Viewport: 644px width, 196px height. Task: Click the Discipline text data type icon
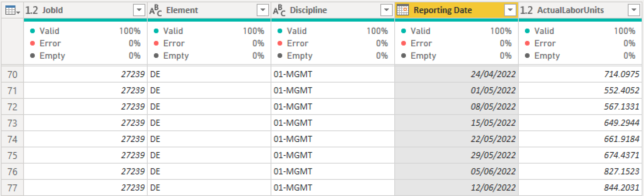pos(279,10)
